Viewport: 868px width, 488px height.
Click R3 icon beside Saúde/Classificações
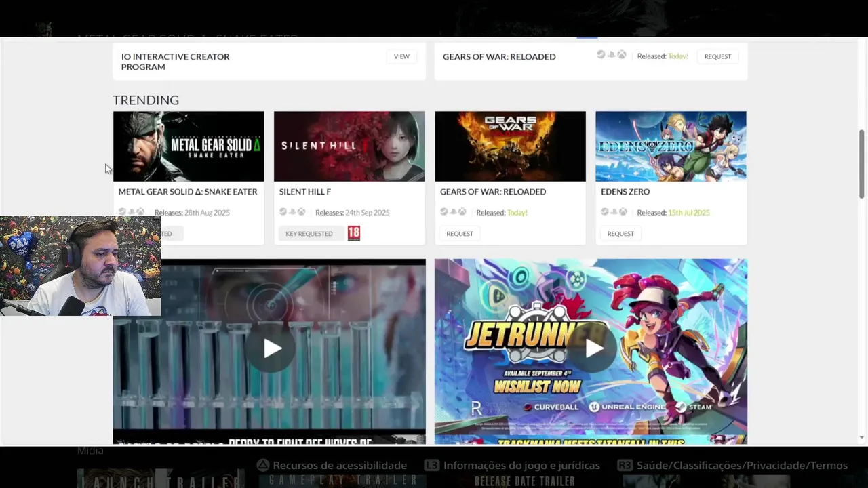pyautogui.click(x=625, y=466)
